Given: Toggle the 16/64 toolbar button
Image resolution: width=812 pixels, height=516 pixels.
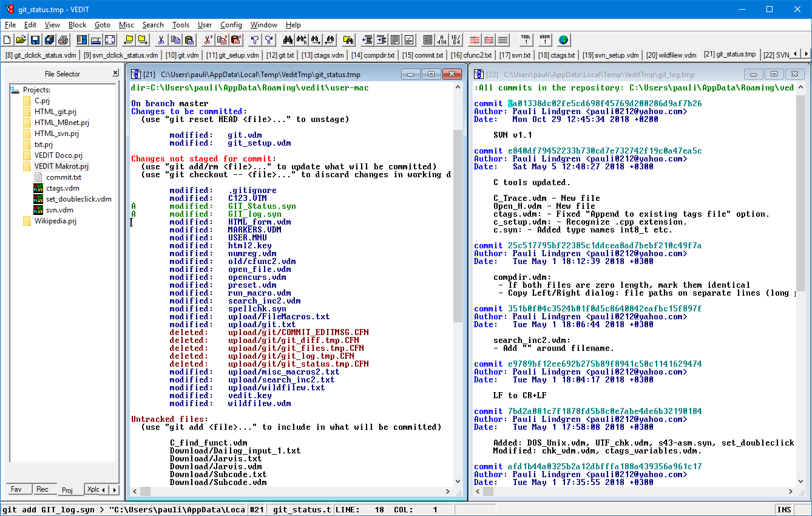Looking at the screenshot, I should [456, 40].
